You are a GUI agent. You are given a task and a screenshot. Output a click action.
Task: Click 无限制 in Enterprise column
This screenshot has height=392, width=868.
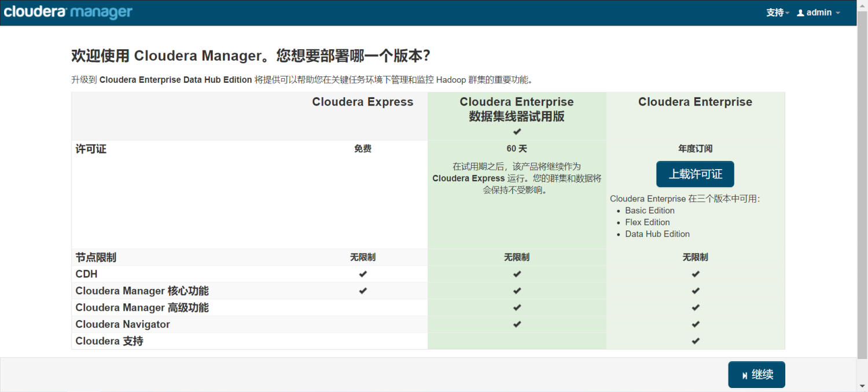[x=695, y=257]
